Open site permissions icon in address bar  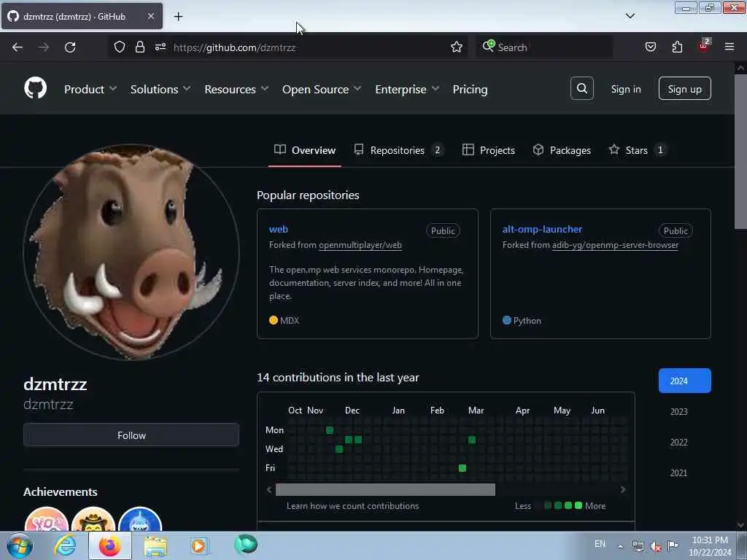click(x=160, y=47)
